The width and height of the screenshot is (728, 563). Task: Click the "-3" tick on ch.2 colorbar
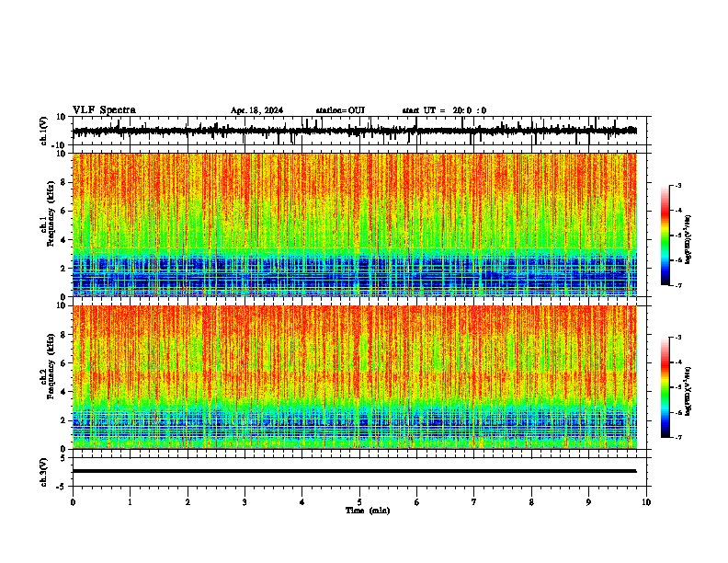(x=677, y=338)
